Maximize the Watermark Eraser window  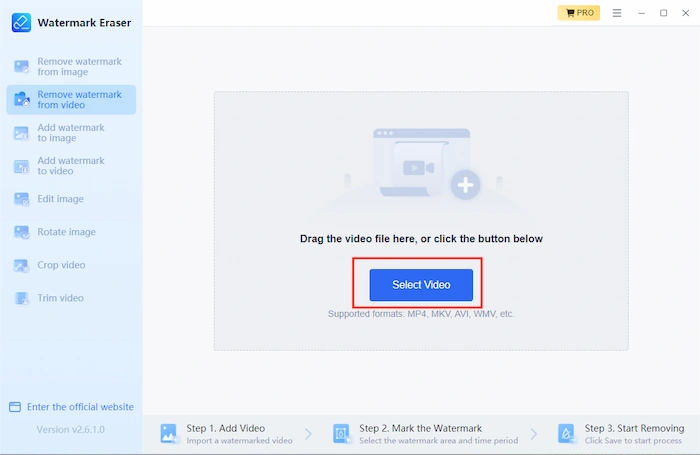664,13
